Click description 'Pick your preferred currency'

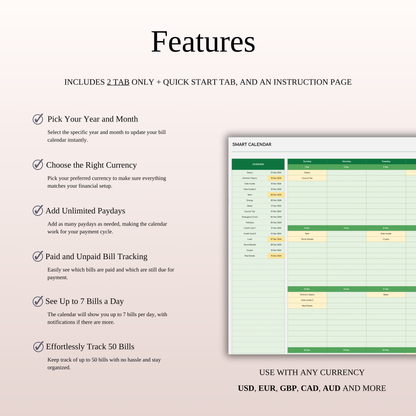(107, 182)
